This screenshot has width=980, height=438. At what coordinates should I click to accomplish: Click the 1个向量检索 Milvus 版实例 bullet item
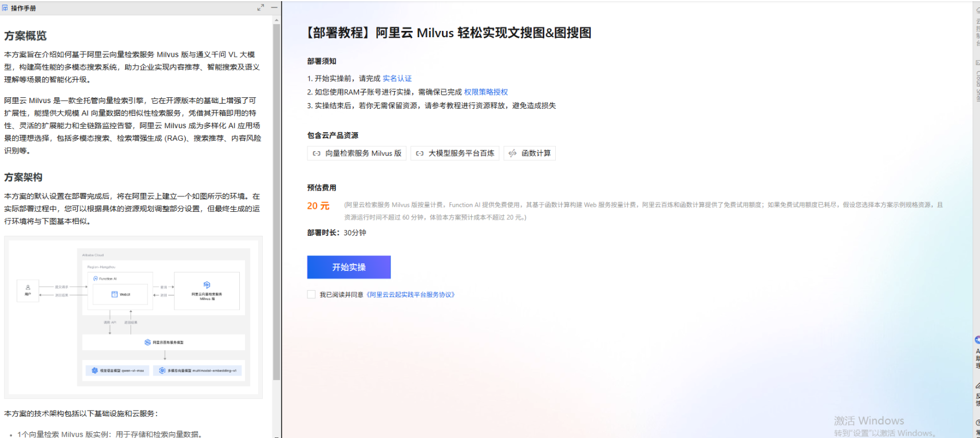[x=109, y=435]
